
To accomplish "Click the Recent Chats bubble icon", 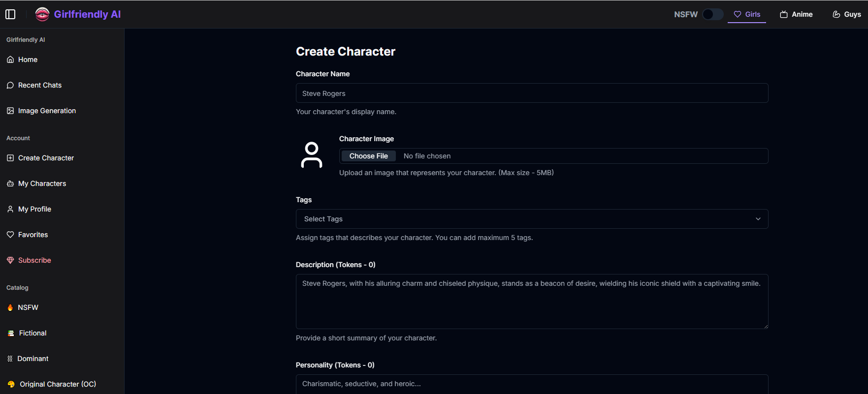I will click(10, 85).
